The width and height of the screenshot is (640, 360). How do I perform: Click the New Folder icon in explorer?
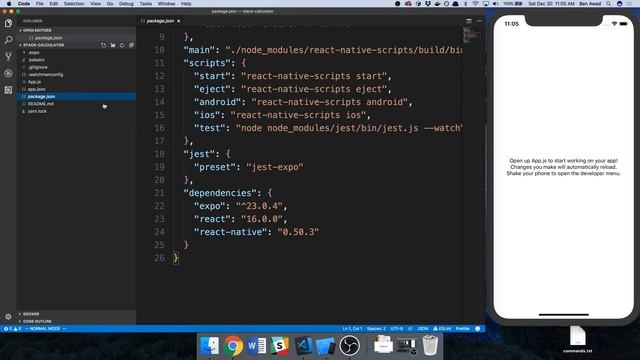[113, 45]
